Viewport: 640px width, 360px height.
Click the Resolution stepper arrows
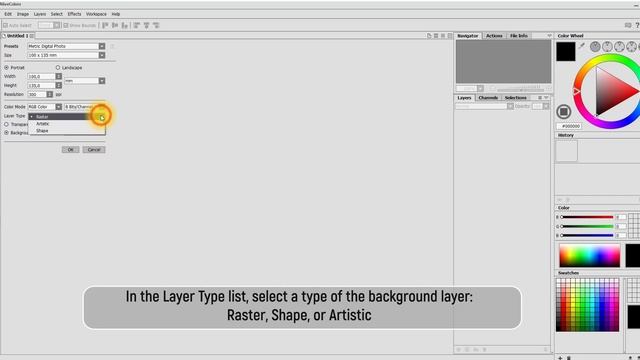[x=50, y=94]
